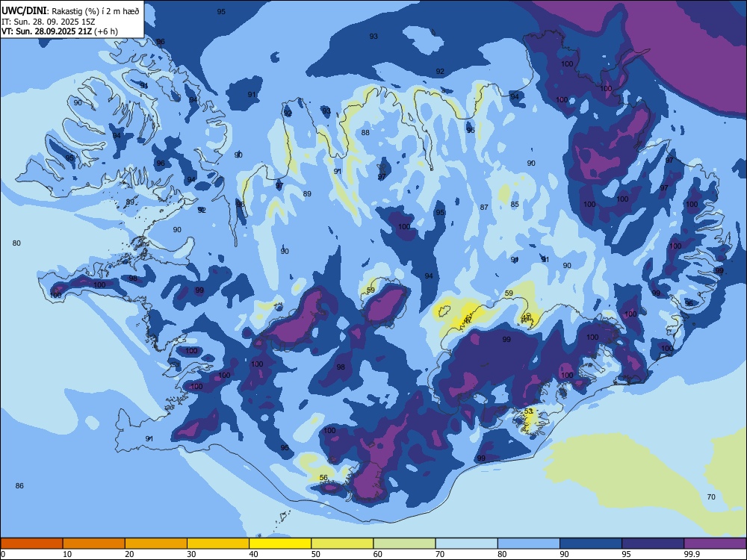Click the '80' humidity value at the left edge
The width and height of the screenshot is (747, 560).
coord(16,243)
